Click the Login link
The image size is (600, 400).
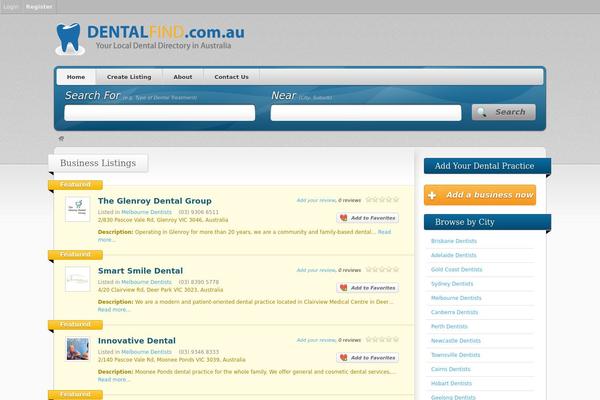click(11, 7)
